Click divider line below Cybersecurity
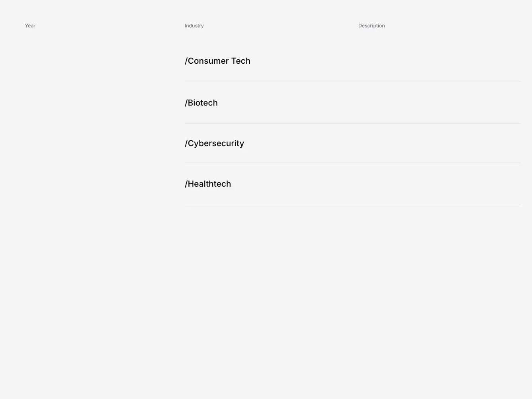 352,163
